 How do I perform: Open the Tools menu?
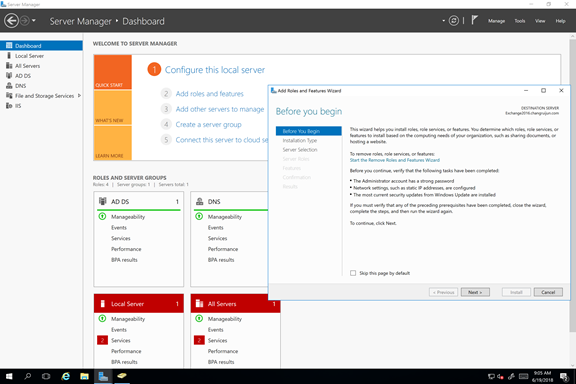click(519, 21)
